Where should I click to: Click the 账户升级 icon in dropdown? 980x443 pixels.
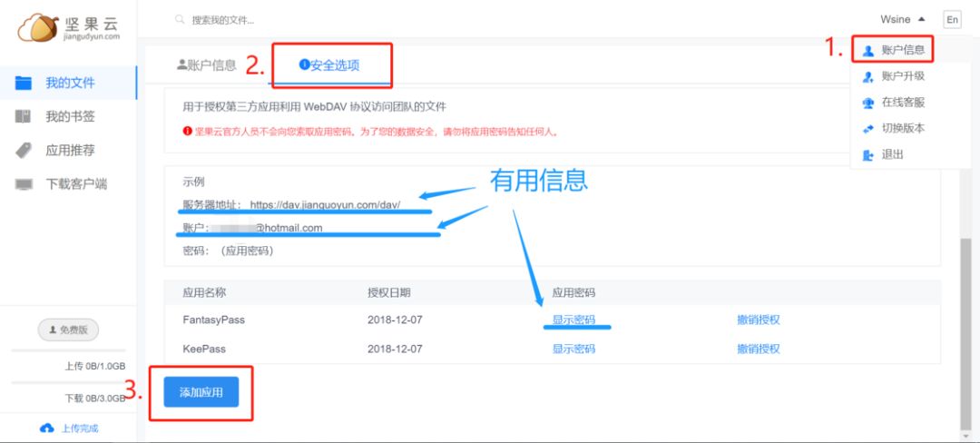tap(868, 77)
